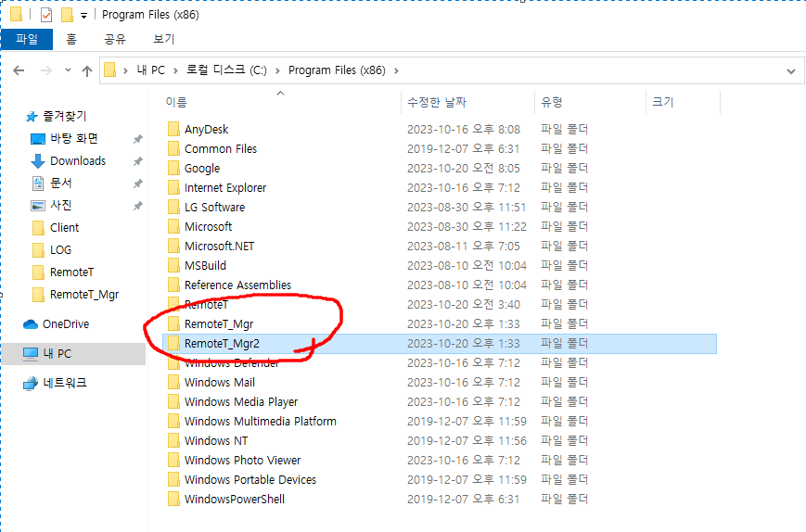Sort by the 크기 column header

point(663,102)
